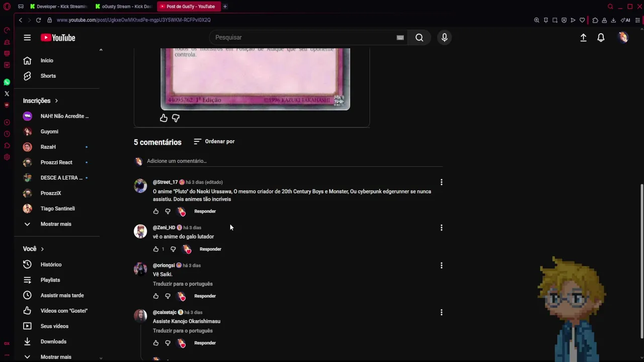Toggle creator heart on @caixetajc comment
Viewport: 644px width, 362px height.
tap(182, 343)
